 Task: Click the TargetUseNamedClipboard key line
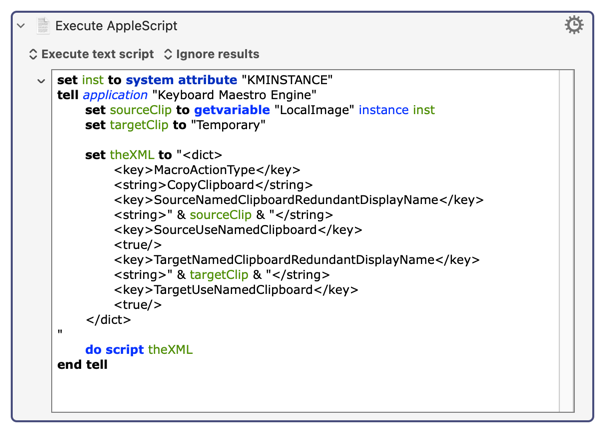pyautogui.click(x=236, y=290)
